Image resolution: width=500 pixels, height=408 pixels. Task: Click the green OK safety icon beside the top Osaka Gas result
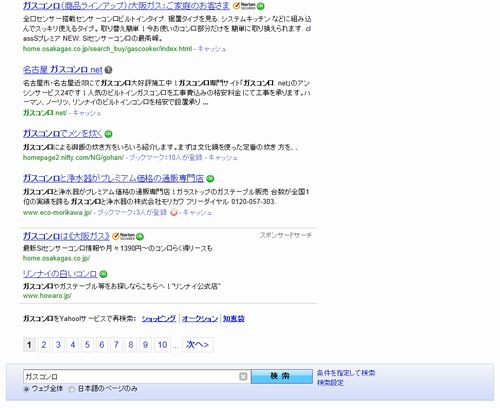pyautogui.click(x=261, y=6)
